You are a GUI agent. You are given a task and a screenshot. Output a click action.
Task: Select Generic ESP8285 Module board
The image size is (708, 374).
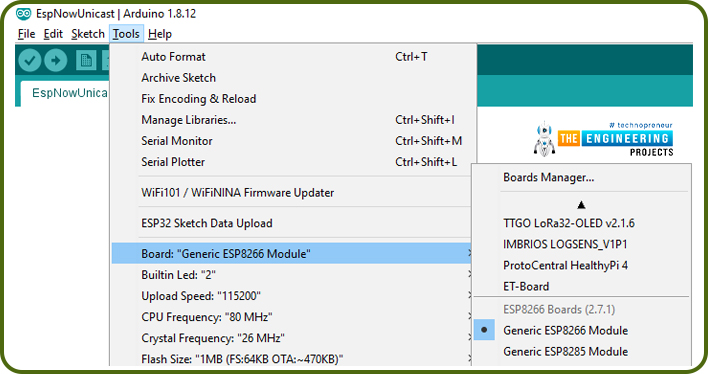(x=582, y=351)
